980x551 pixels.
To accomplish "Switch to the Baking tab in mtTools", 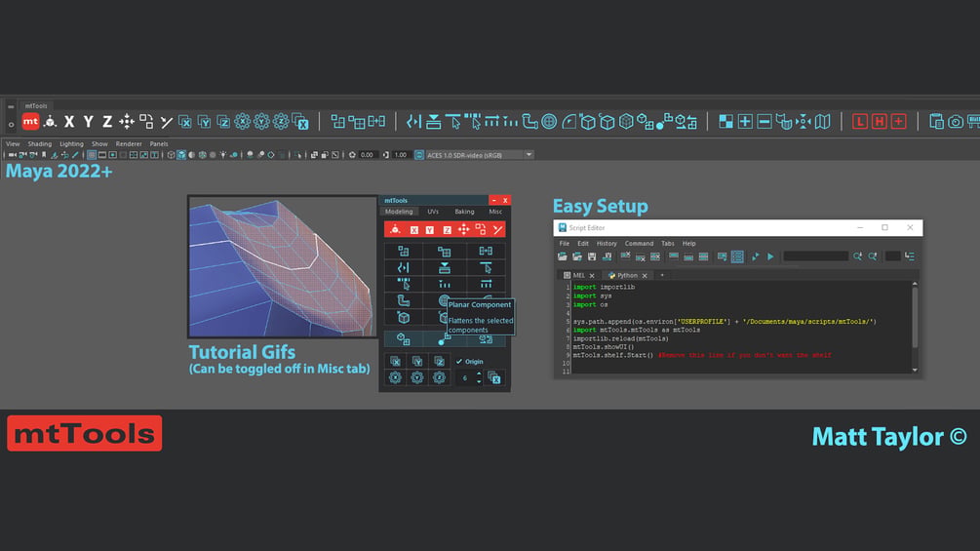I will (464, 212).
